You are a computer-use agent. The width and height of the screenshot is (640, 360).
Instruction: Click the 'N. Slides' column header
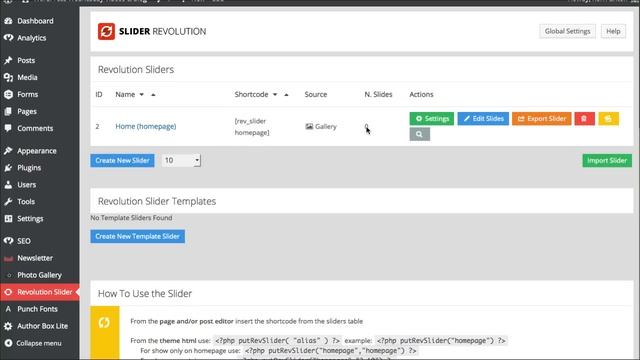coord(378,94)
